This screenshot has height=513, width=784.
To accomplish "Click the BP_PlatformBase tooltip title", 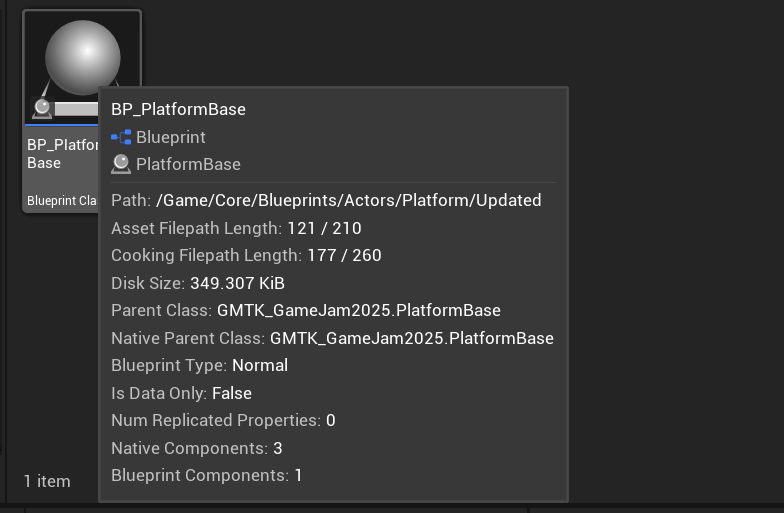I will (x=178, y=109).
